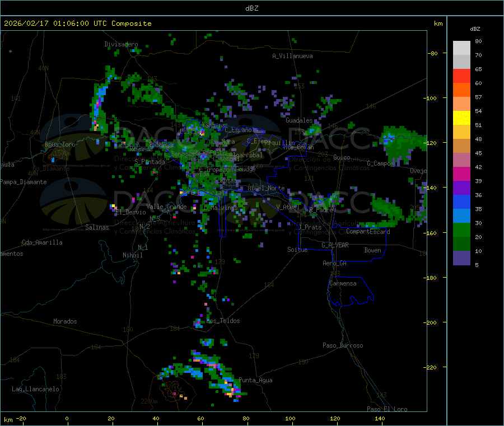This screenshot has width=504, height=426.
Task: Click the 'dBZ' title at top
Action: (251, 8)
